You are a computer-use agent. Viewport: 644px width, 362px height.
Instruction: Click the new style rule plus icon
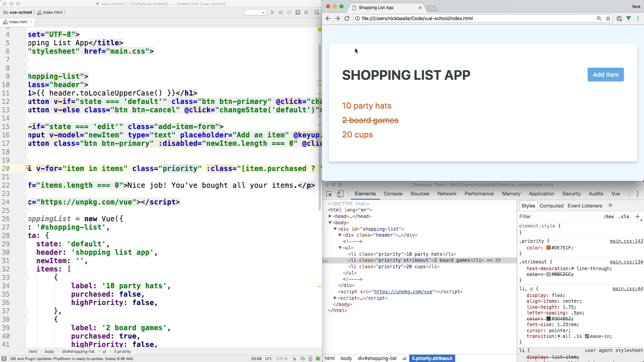click(637, 217)
